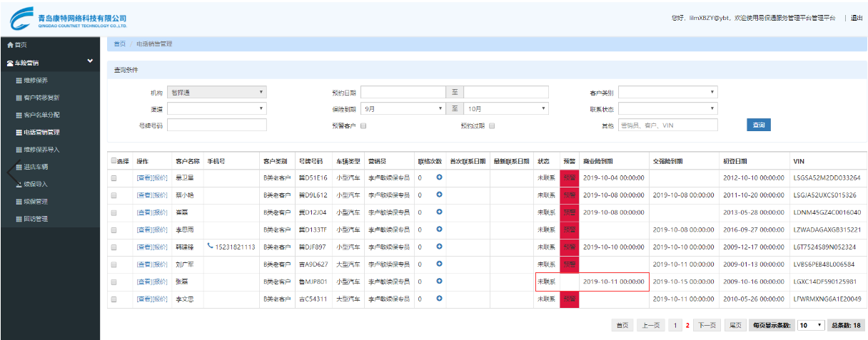The height and width of the screenshot is (340, 868).
Task: Click the 退出 logout link
Action: tap(856, 18)
